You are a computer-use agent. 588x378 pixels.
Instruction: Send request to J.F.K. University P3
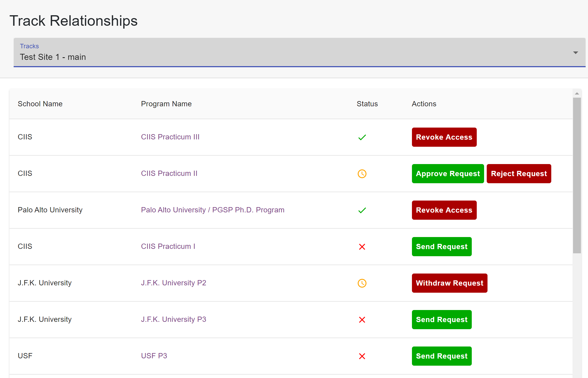click(x=442, y=319)
